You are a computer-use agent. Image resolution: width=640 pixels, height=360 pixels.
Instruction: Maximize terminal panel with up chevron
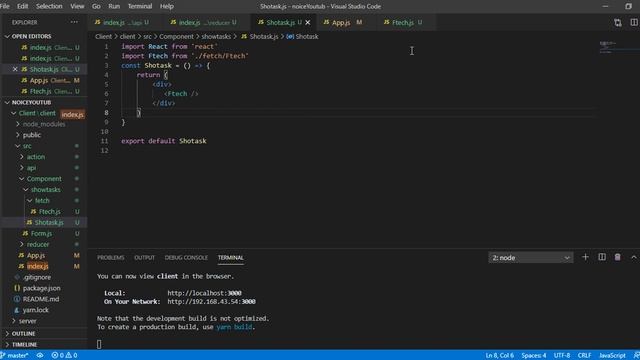[633, 257]
